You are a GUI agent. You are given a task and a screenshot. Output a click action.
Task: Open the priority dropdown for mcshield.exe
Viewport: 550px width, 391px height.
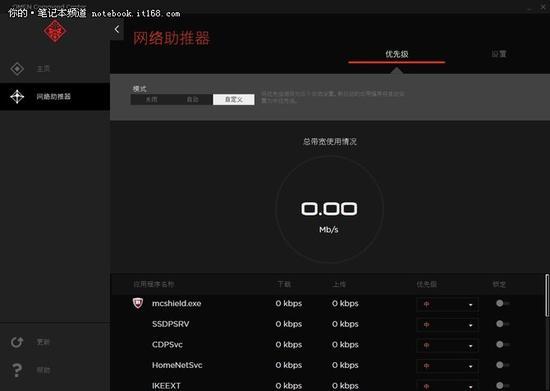pyautogui.click(x=447, y=304)
